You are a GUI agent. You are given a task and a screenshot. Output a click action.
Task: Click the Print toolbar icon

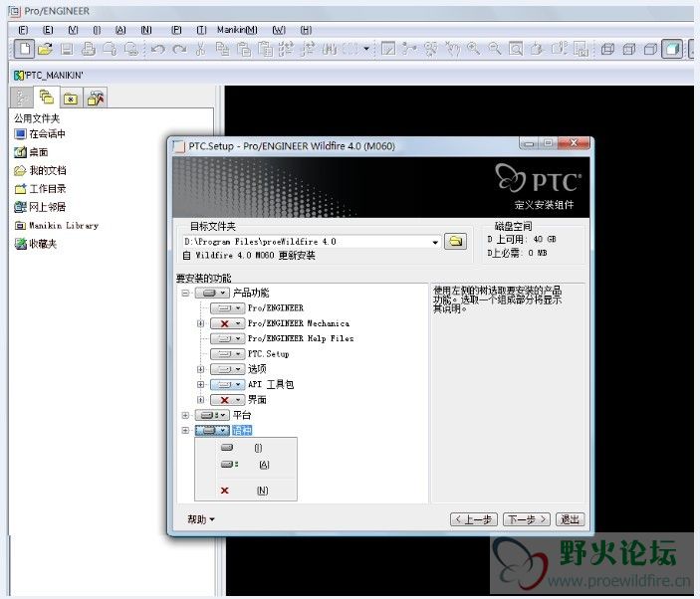point(89,49)
